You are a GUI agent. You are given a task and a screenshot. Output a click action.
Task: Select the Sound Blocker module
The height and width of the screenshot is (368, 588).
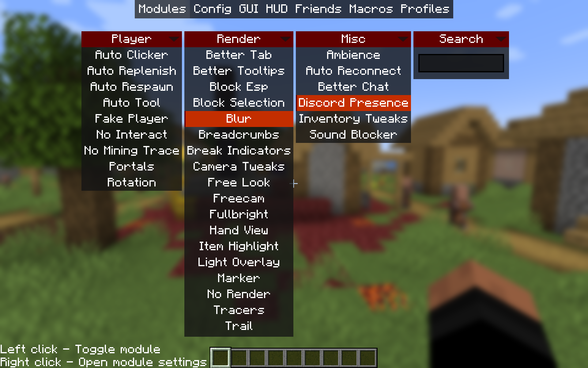pos(352,134)
